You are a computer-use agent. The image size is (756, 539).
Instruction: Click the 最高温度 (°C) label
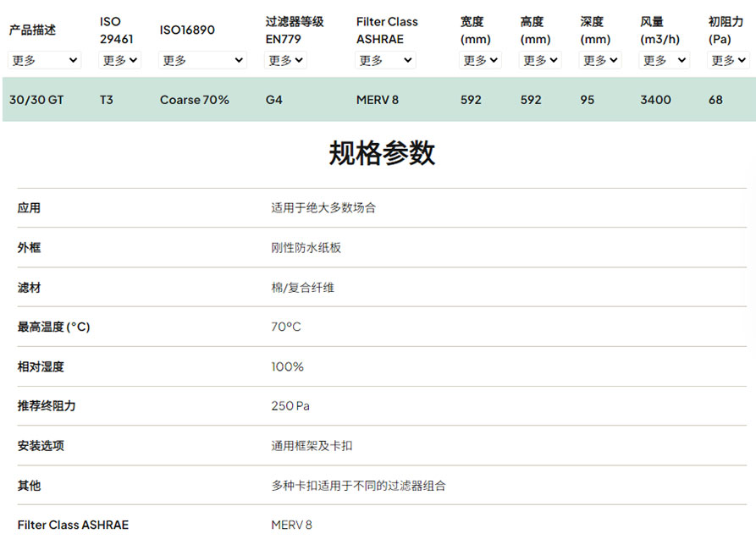53,327
